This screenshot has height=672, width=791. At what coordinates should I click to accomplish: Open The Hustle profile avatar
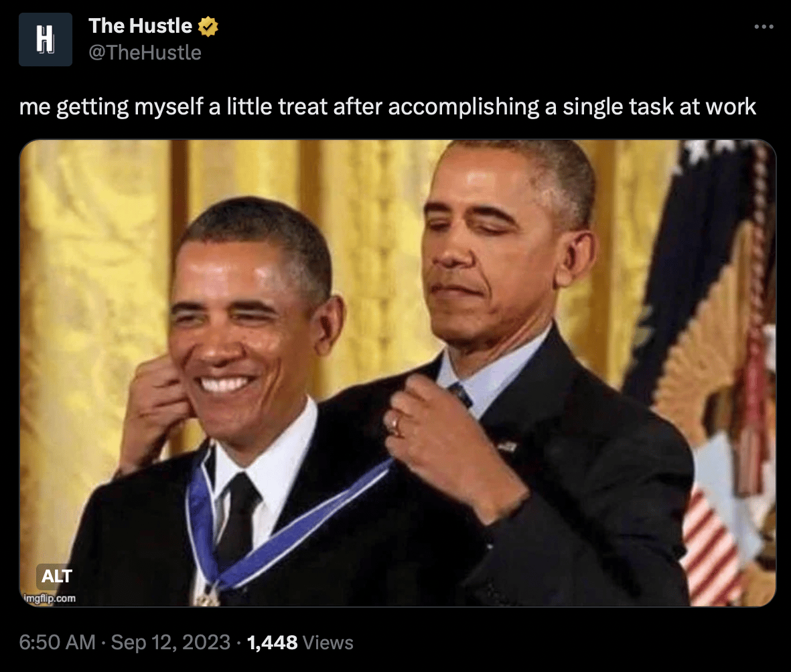pos(46,39)
